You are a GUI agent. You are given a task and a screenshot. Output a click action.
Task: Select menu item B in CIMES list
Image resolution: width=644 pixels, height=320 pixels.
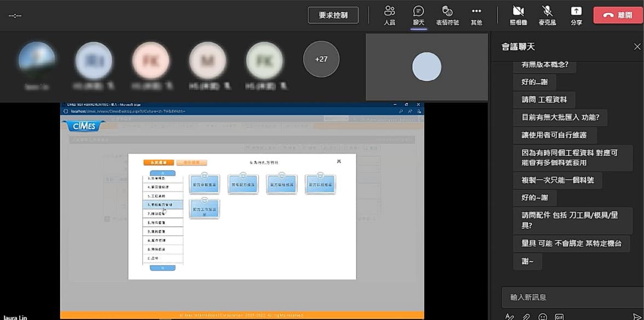[163, 249]
